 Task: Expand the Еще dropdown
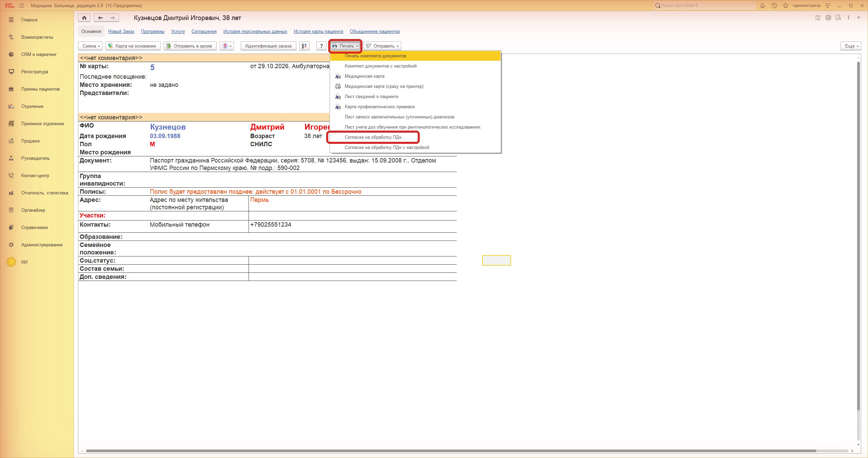851,46
